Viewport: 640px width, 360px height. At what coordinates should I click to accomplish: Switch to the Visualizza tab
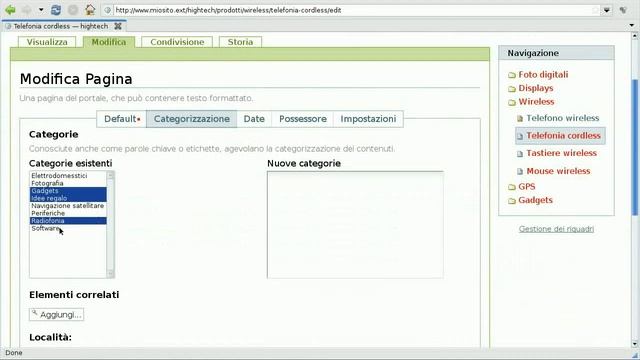(x=47, y=42)
